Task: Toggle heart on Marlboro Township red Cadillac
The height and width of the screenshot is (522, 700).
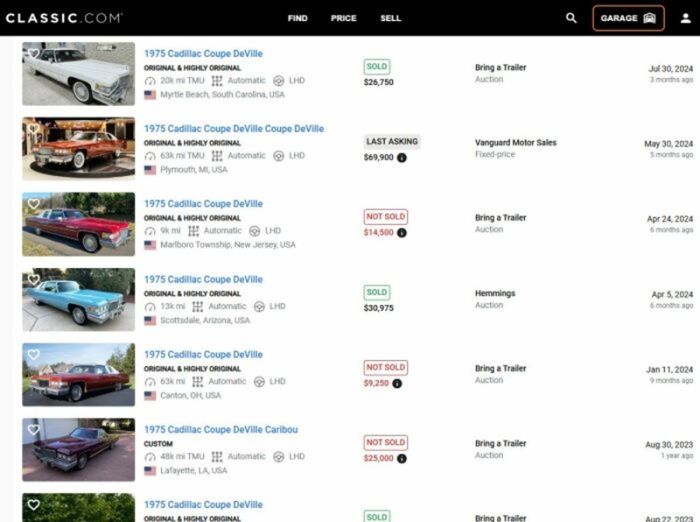Action: point(33,204)
